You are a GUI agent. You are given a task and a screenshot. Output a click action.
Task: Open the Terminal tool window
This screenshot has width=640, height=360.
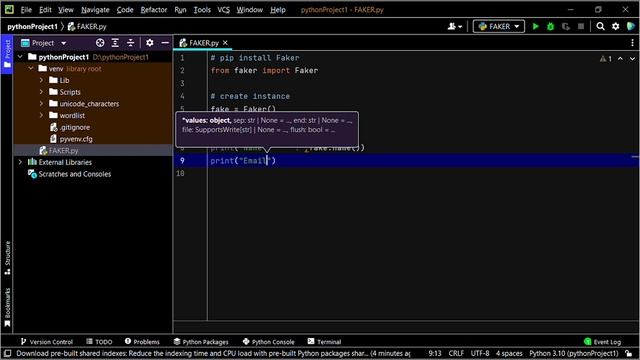[x=324, y=342]
